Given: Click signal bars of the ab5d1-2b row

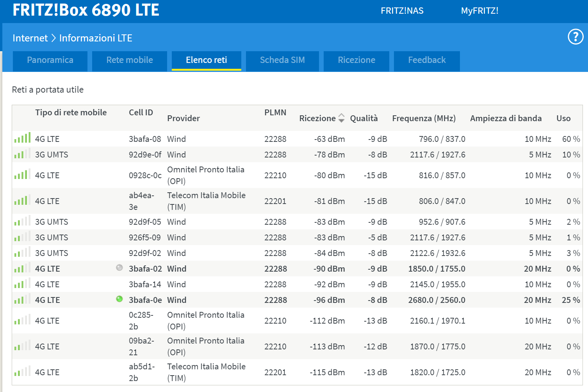Looking at the screenshot, I should click(x=22, y=371).
